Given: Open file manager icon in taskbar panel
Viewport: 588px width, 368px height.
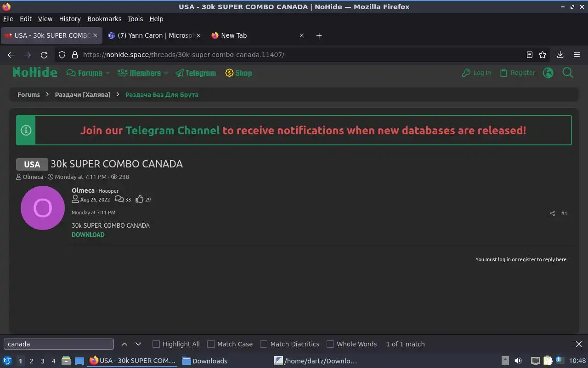Looking at the screenshot, I should coord(66,361).
